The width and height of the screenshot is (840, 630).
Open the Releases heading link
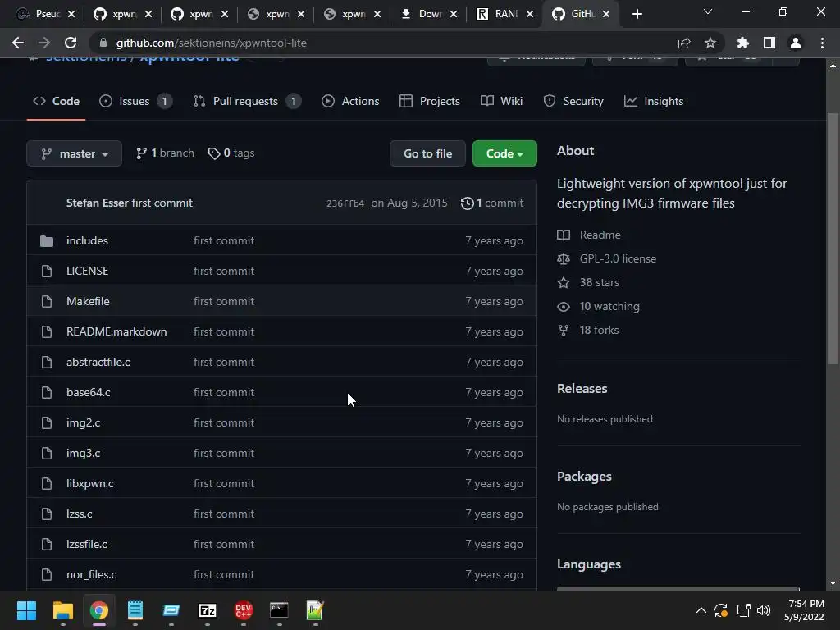point(582,388)
